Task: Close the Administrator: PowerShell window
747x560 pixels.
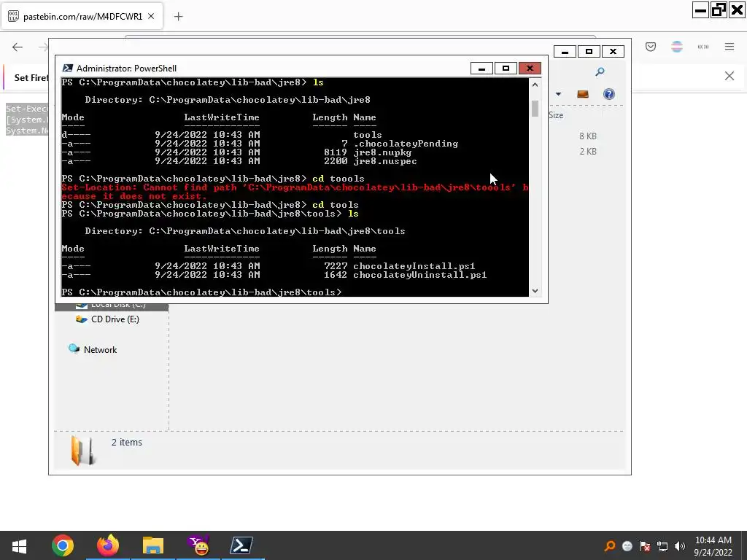Action: 530,69
